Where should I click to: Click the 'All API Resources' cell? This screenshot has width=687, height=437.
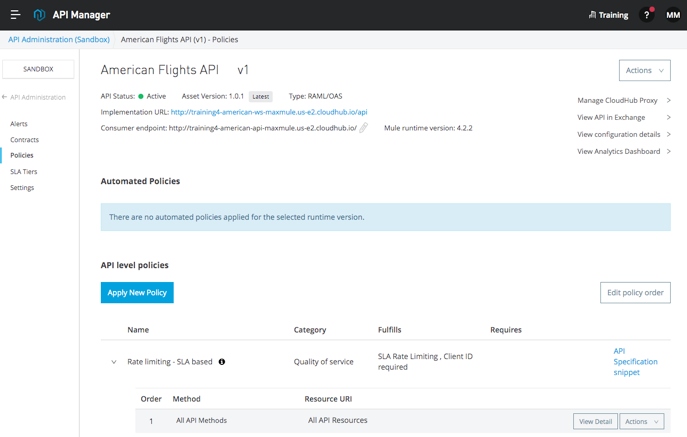(x=337, y=420)
